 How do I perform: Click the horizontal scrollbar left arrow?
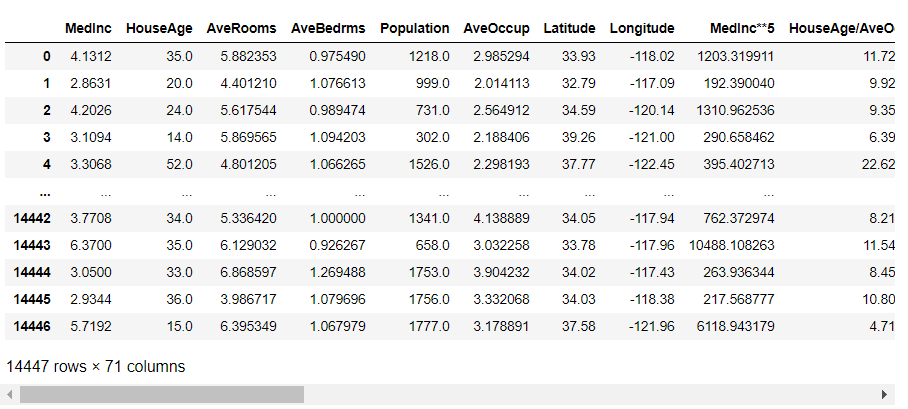coord(10,395)
